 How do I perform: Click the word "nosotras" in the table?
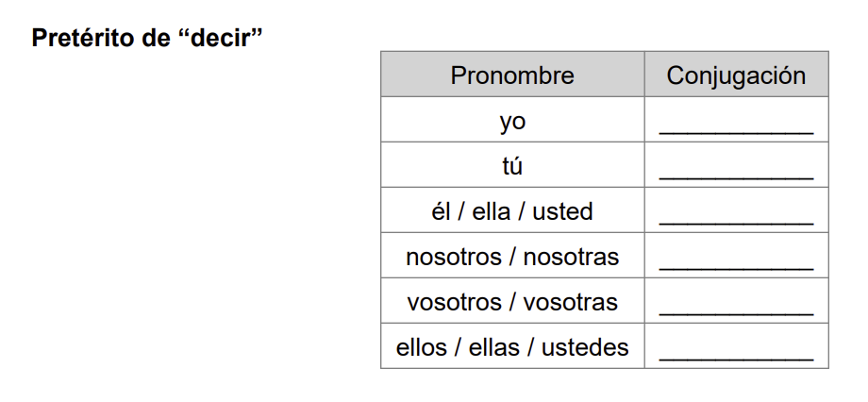point(571,257)
